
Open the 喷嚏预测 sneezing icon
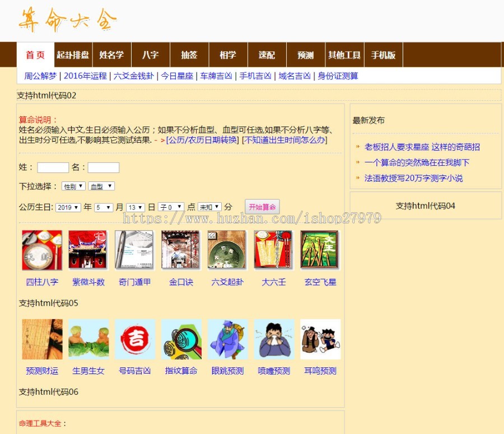(x=274, y=339)
